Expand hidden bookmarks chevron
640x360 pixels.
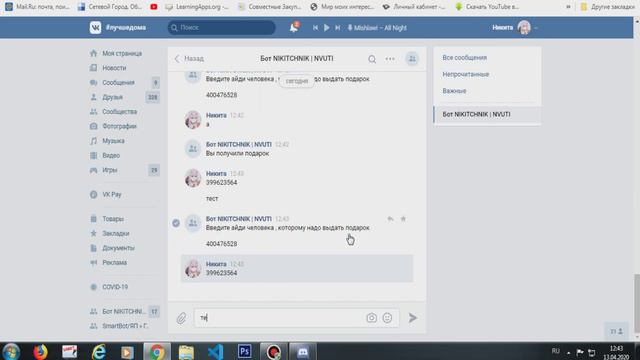pyautogui.click(x=568, y=7)
